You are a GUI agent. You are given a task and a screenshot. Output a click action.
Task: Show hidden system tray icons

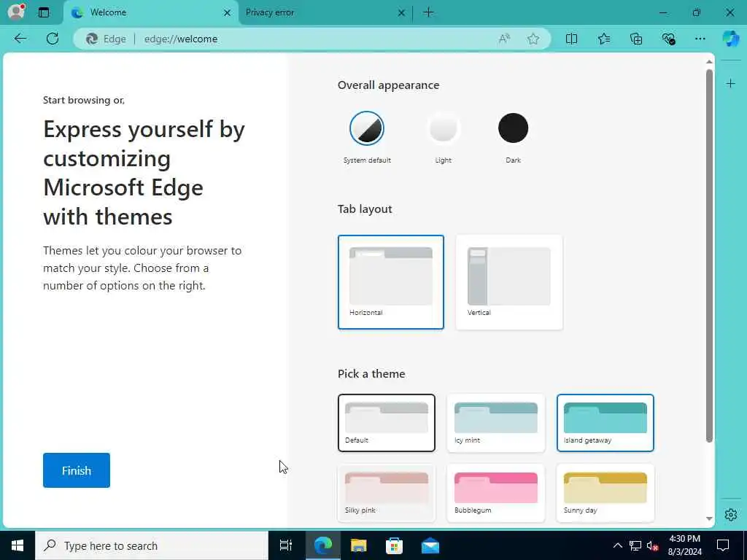(x=617, y=545)
